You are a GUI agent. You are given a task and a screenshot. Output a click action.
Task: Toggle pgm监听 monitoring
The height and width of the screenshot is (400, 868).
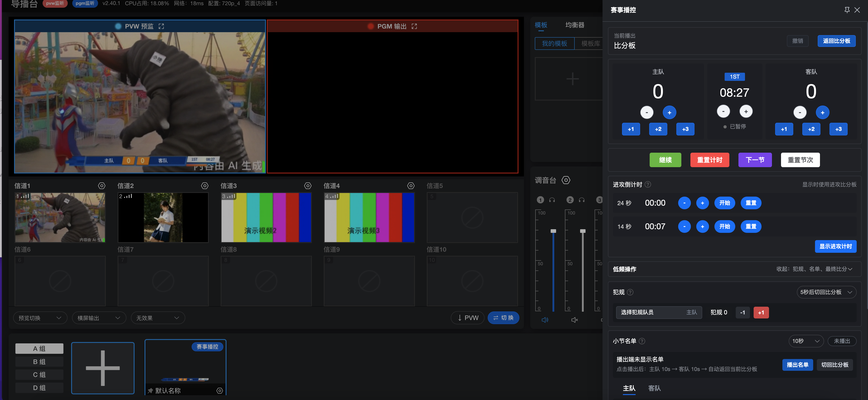point(85,3)
